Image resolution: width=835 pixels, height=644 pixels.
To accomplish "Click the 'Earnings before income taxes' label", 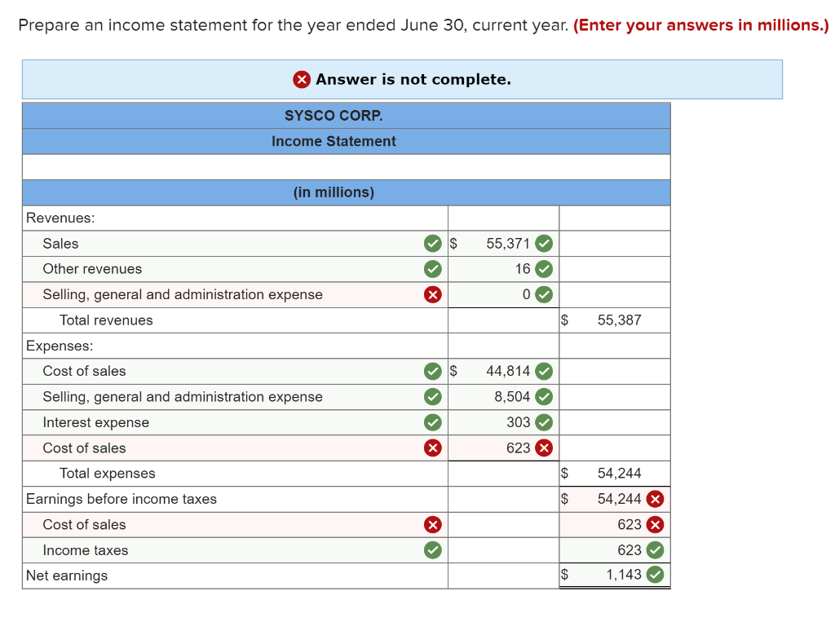I will (x=121, y=499).
